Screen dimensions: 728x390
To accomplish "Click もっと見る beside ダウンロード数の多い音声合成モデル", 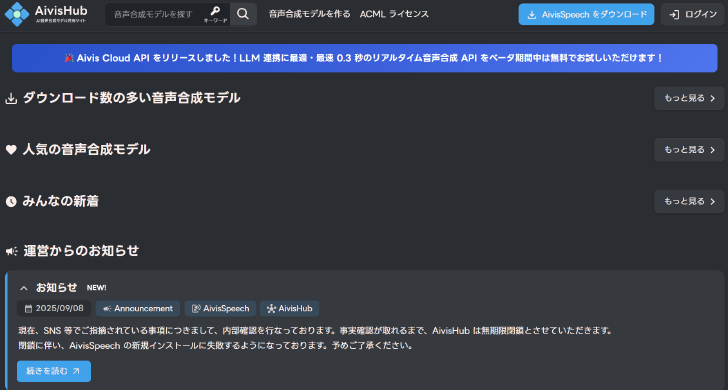I will [689, 98].
